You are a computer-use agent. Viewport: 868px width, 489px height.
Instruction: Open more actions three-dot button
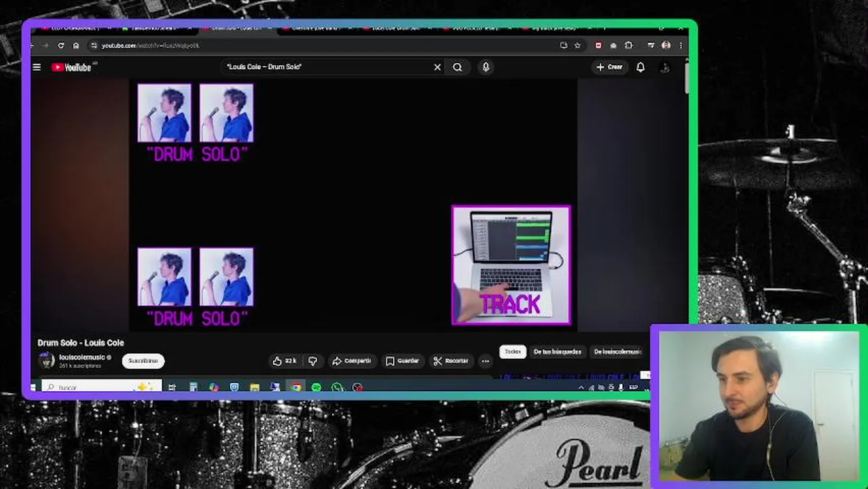tap(485, 361)
